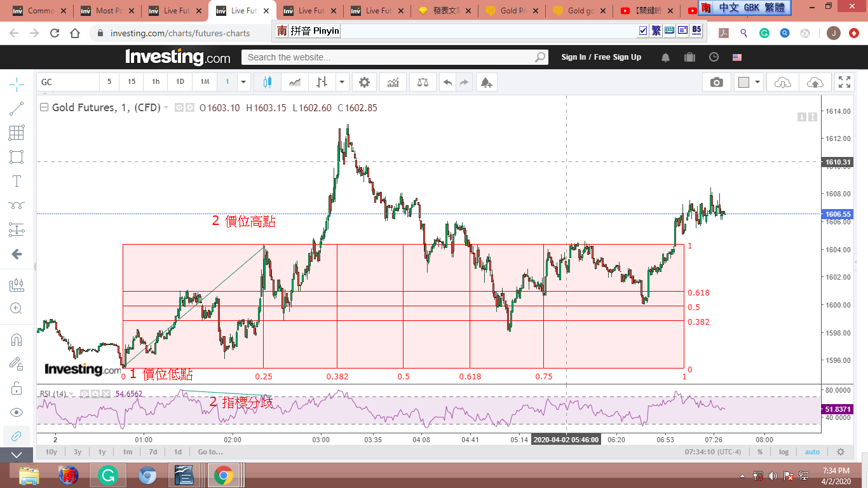Select the trend line drawing tool
This screenshot has height=488, width=868.
[x=17, y=109]
